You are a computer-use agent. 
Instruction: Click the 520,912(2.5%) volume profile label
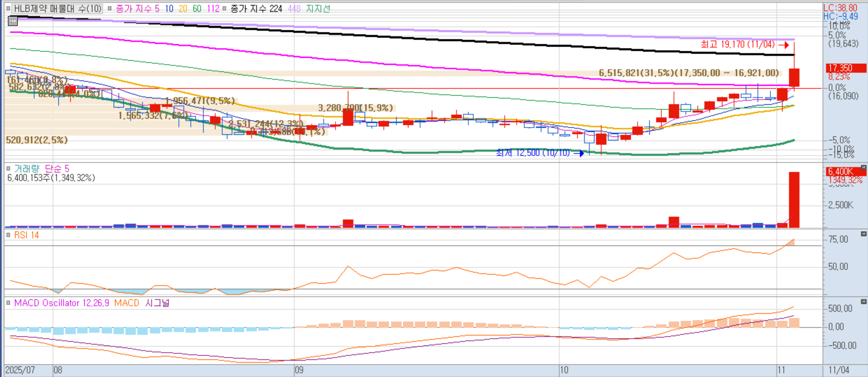37,140
